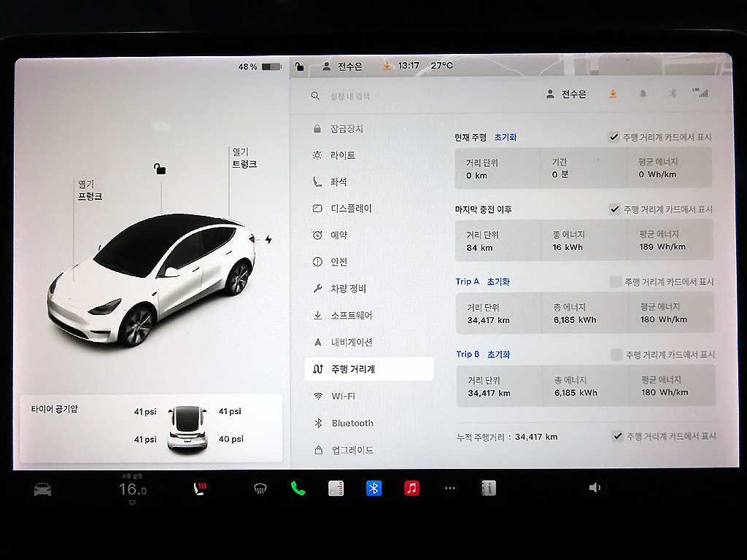Tap the 타이어 공기압 tire pressure card

pyautogui.click(x=151, y=428)
